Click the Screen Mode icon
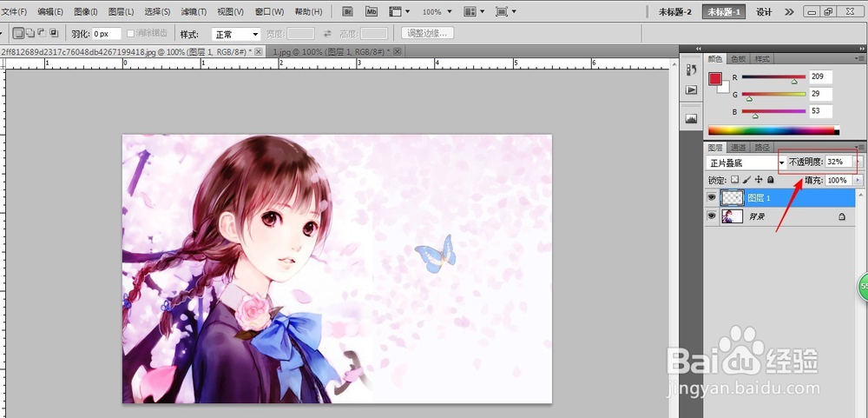868x418 pixels. point(502,11)
